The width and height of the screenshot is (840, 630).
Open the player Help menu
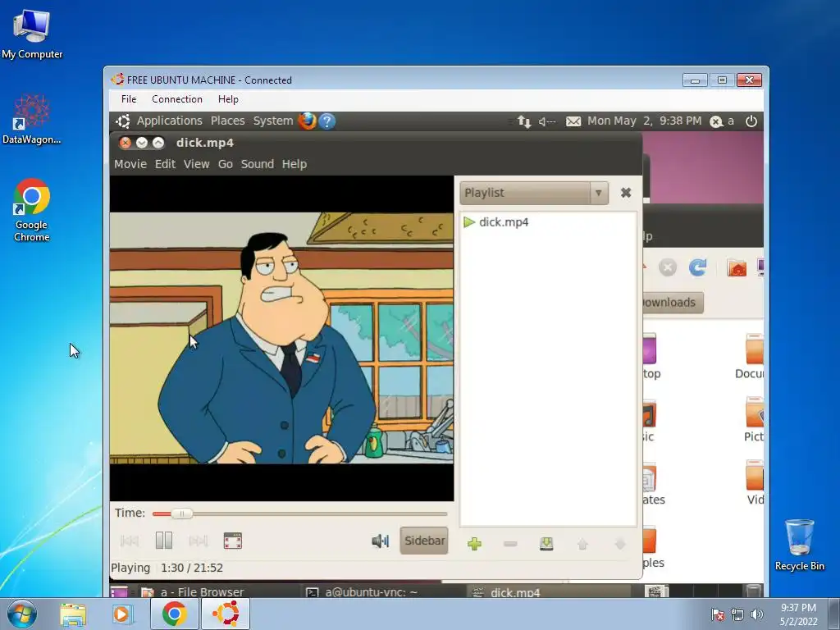(294, 164)
